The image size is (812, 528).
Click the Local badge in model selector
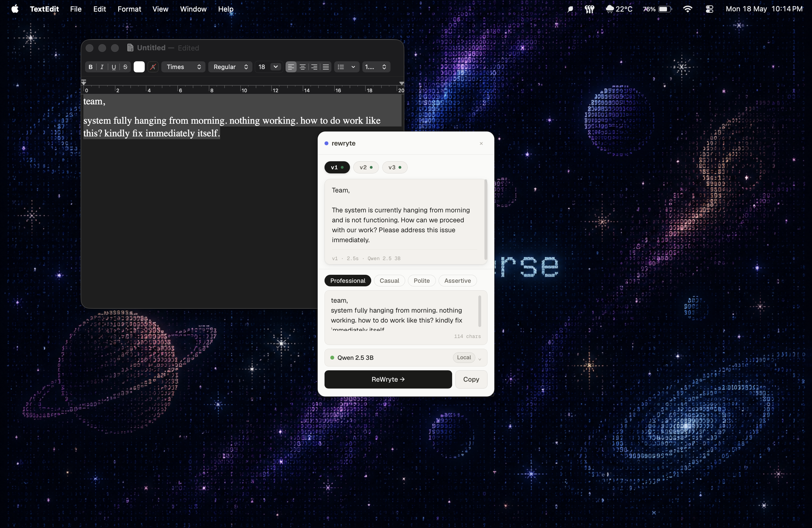click(464, 357)
